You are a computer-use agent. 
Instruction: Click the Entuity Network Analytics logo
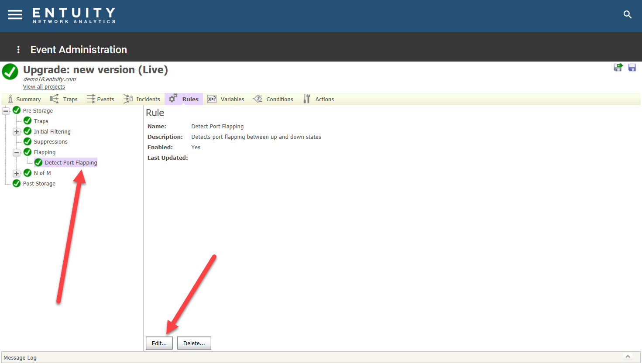point(74,15)
